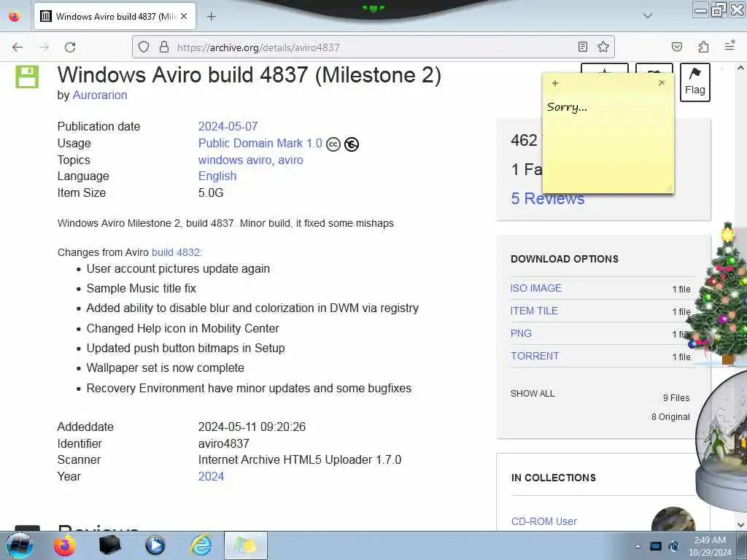This screenshot has width=747, height=560.
Task: Show site security info via padlock icon
Action: tap(164, 47)
